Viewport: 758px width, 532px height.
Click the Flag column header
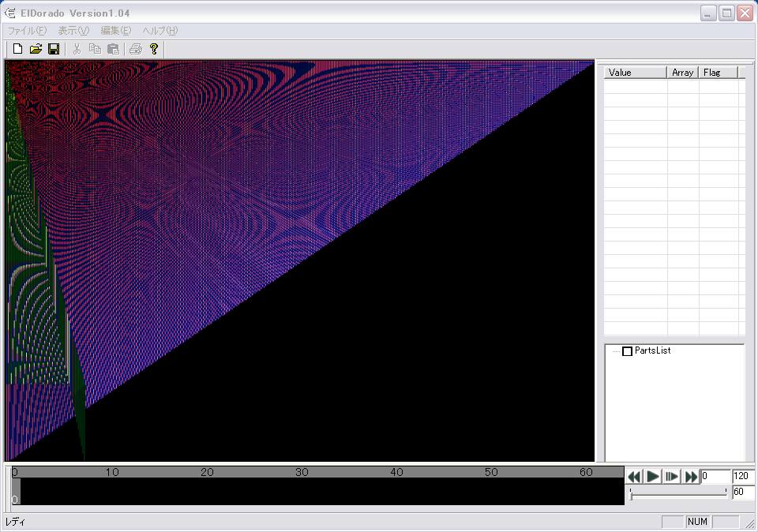[x=718, y=73]
